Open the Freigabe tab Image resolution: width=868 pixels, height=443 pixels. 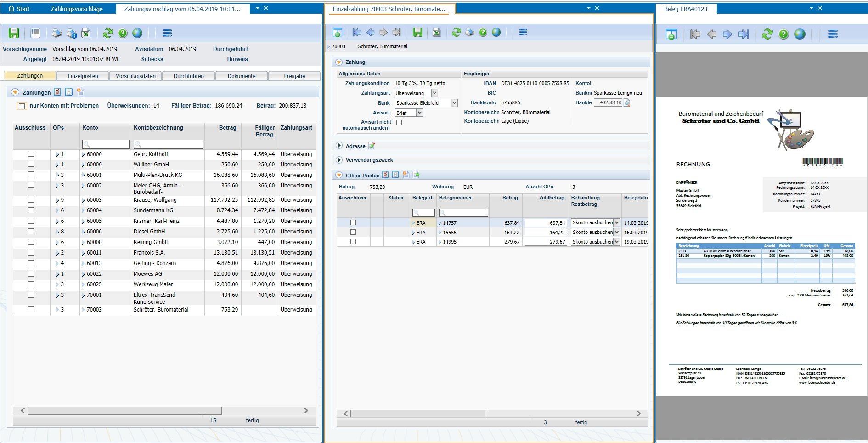click(294, 76)
